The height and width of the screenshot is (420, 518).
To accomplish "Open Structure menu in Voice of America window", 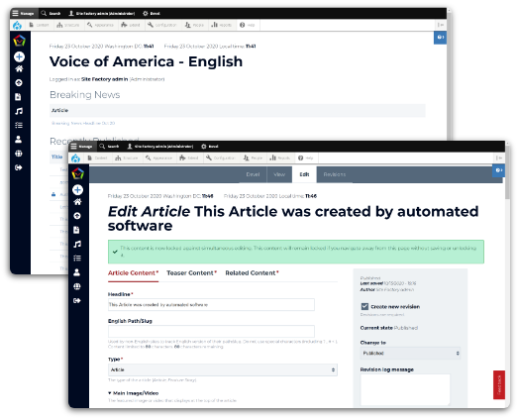I will pos(68,25).
